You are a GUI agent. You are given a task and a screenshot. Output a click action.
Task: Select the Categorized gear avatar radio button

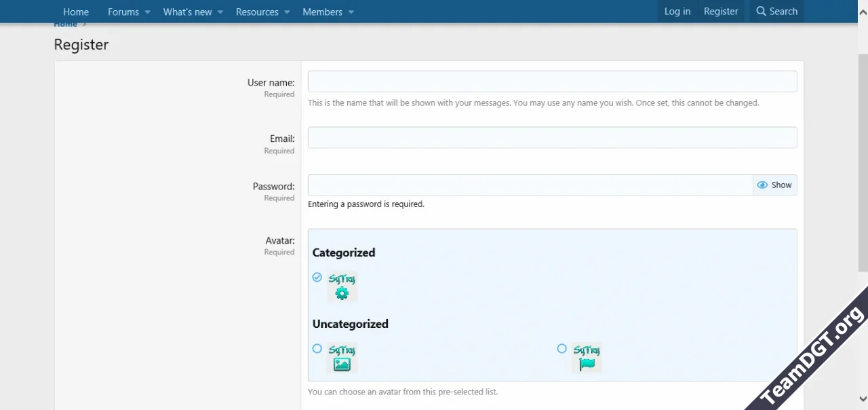coord(317,277)
